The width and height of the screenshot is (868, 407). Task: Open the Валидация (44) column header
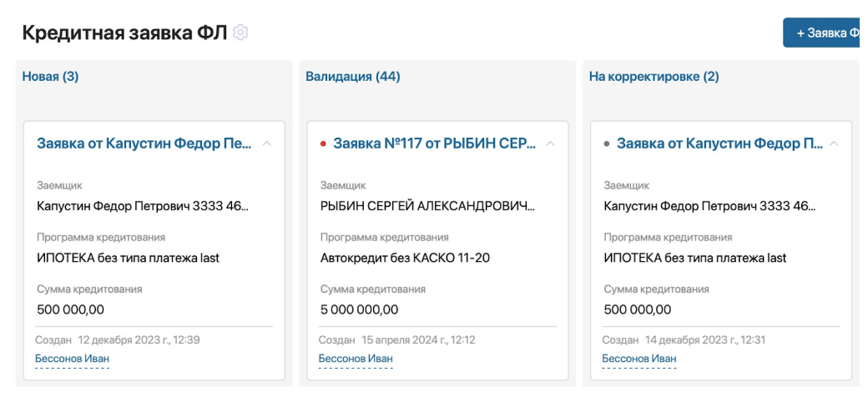pos(353,77)
